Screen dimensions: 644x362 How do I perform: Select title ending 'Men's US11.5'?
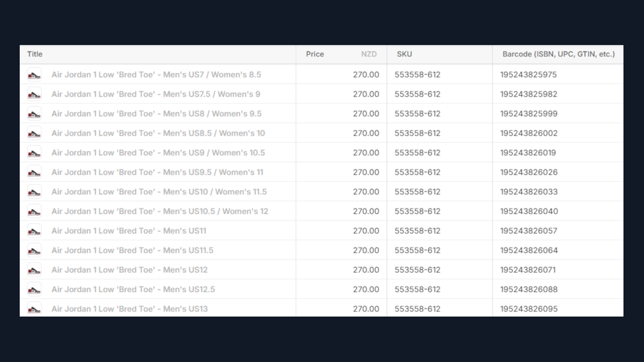click(x=132, y=250)
